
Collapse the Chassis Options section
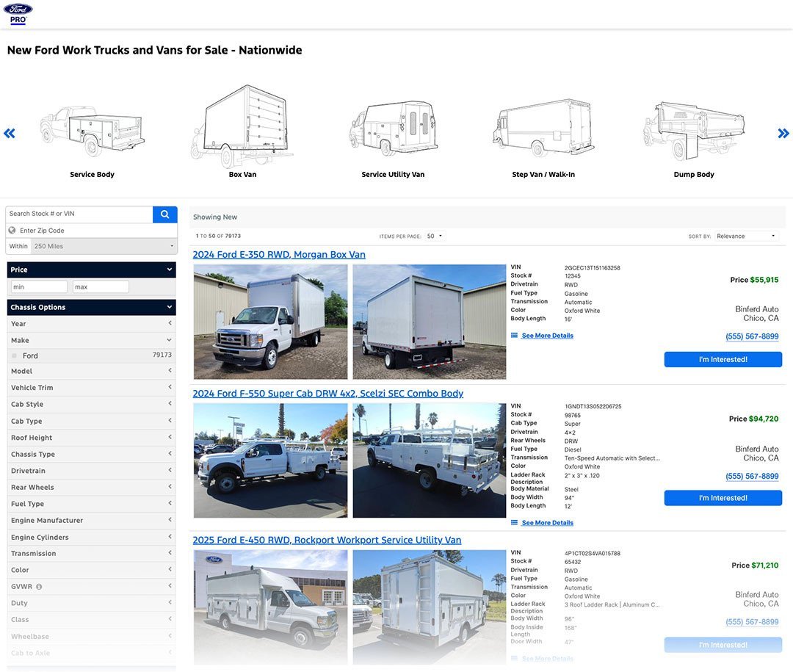91,307
